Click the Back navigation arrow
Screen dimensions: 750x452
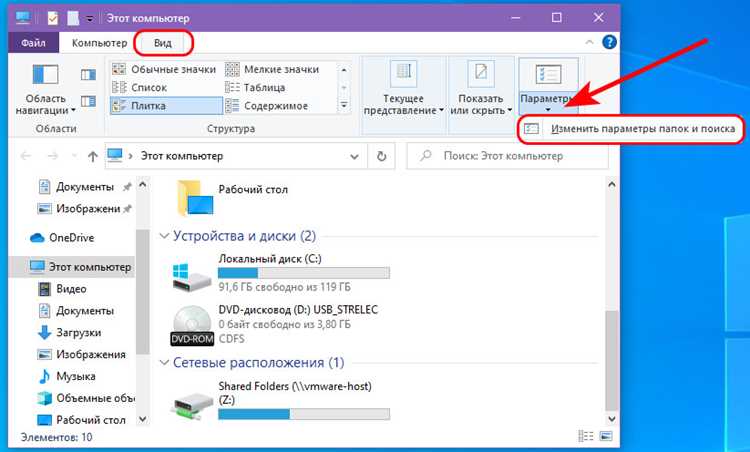pos(26,156)
